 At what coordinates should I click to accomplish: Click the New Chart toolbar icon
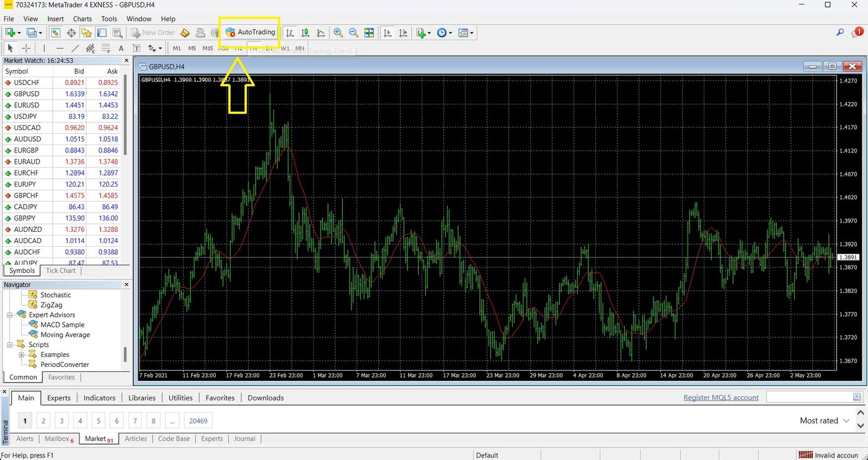coord(10,32)
